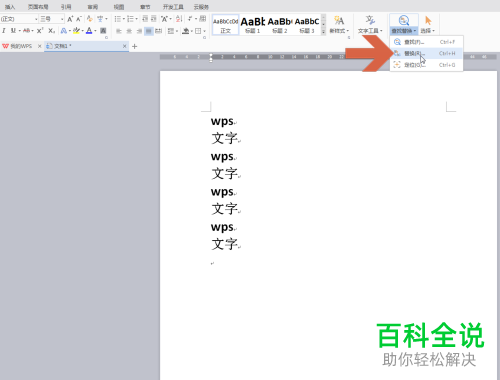Click the center alignment icon
Screen dimensions: 500x380
tap(129, 31)
